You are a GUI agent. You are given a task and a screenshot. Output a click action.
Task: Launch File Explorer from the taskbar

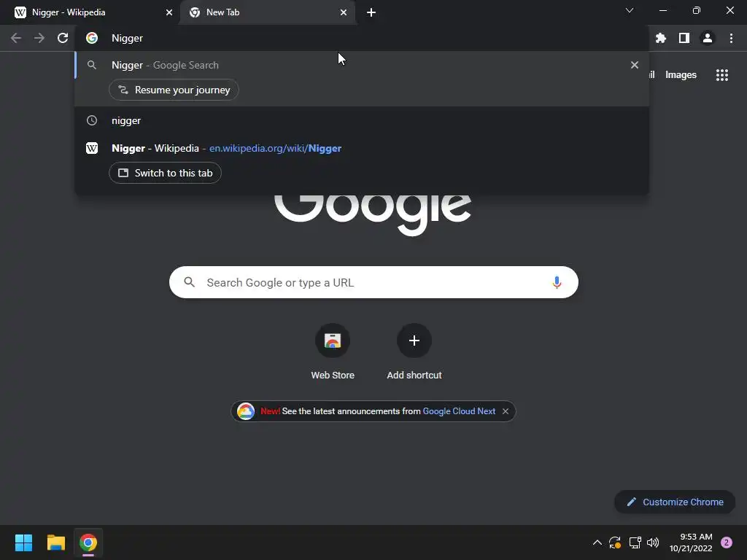pos(55,542)
